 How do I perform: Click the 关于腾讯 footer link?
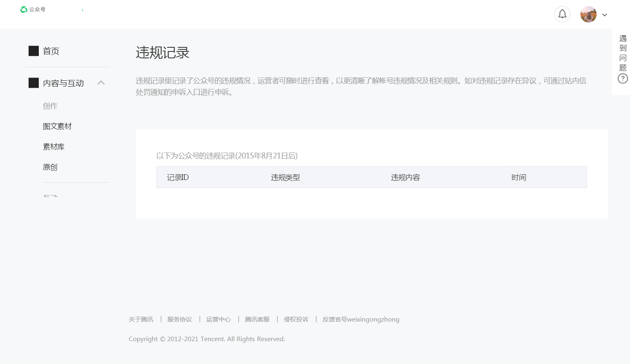pos(141,320)
